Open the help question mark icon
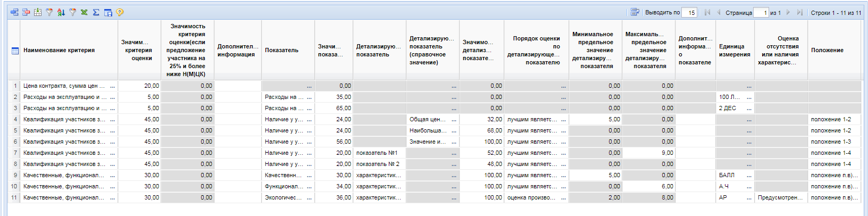The height and width of the screenshot is (216, 868). coord(120,12)
